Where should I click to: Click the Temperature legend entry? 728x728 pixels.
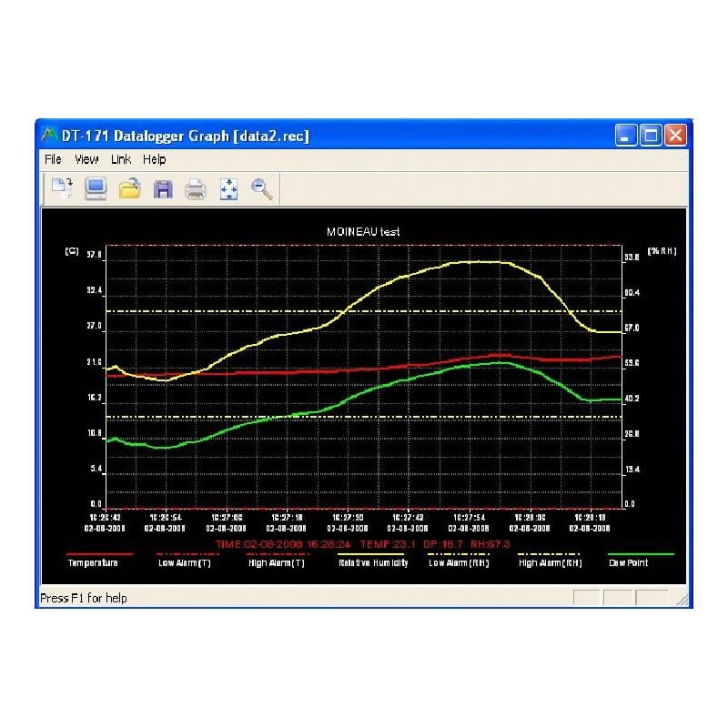coord(93,562)
